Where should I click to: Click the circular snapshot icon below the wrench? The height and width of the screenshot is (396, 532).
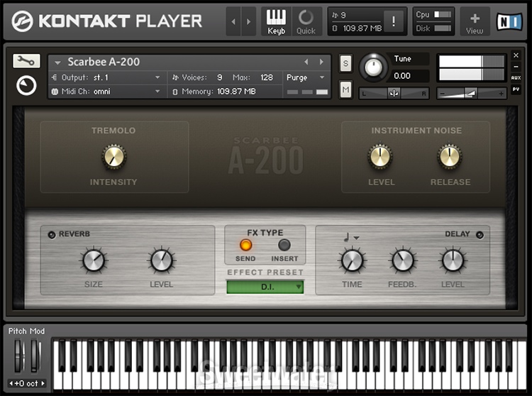tap(26, 85)
